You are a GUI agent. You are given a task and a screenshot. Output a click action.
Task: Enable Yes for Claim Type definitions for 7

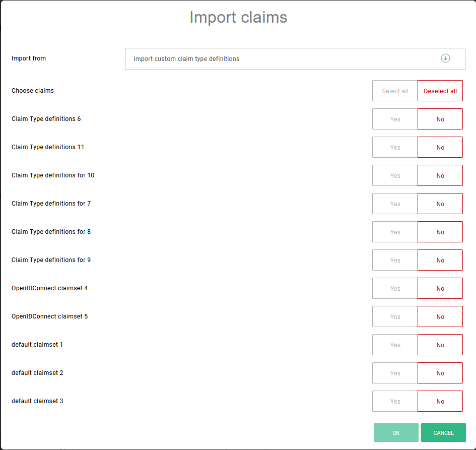(395, 204)
